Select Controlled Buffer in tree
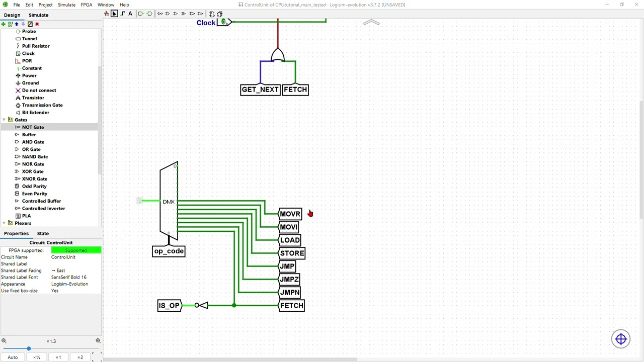Screen dimensions: 644x362 [x=41, y=201]
